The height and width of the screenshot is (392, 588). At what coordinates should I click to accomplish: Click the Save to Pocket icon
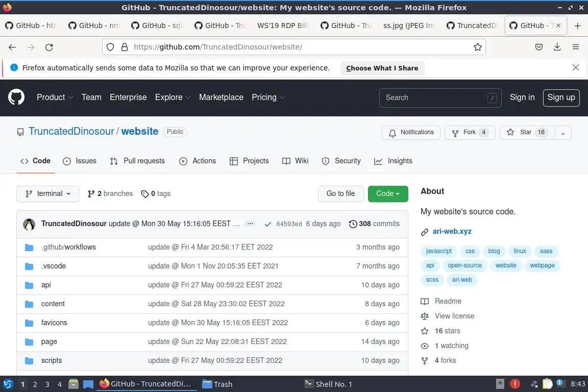[x=539, y=47]
